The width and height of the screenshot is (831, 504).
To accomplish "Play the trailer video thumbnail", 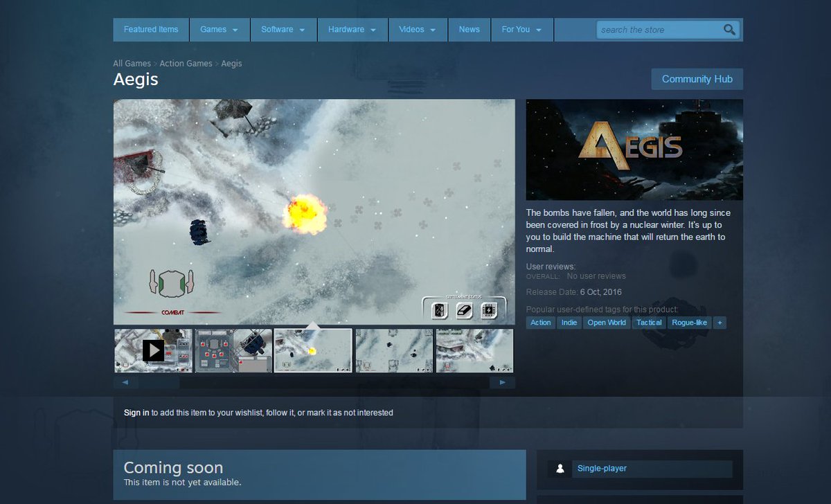I will (x=154, y=350).
